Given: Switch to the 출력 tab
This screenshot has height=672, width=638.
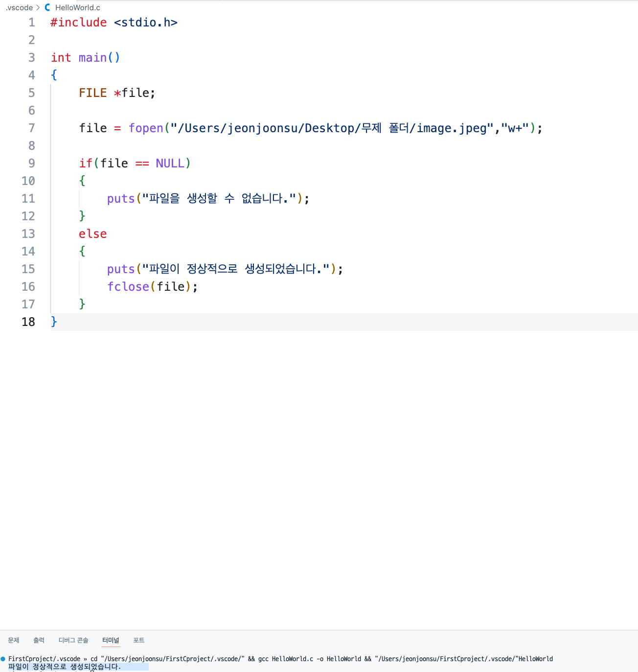Looking at the screenshot, I should point(39,640).
